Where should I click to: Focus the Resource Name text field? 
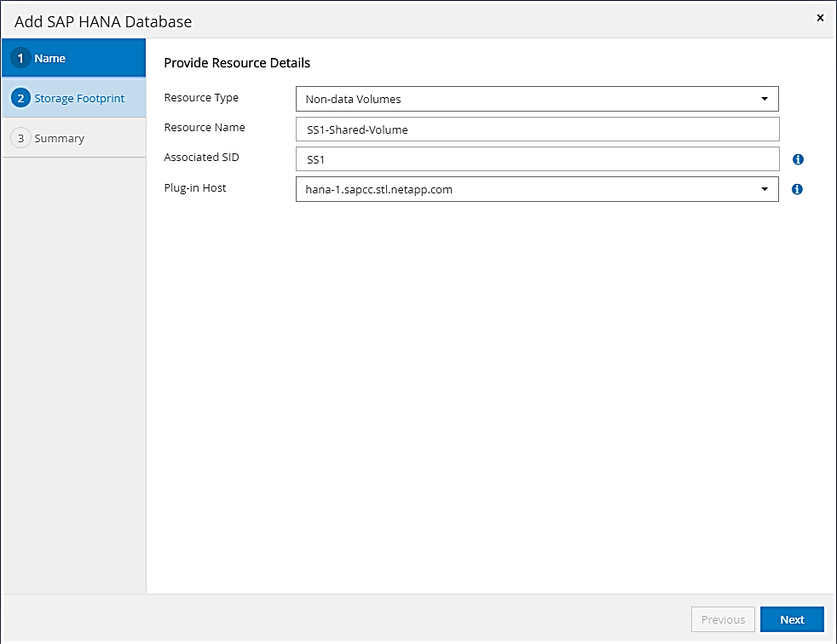tap(537, 129)
